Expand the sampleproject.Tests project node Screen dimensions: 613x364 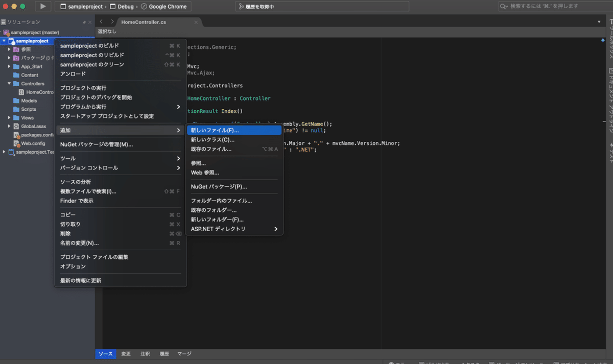point(4,152)
